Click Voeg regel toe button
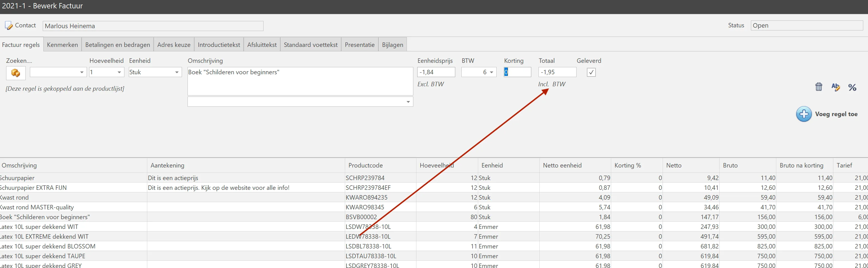868x268 pixels. [x=827, y=114]
